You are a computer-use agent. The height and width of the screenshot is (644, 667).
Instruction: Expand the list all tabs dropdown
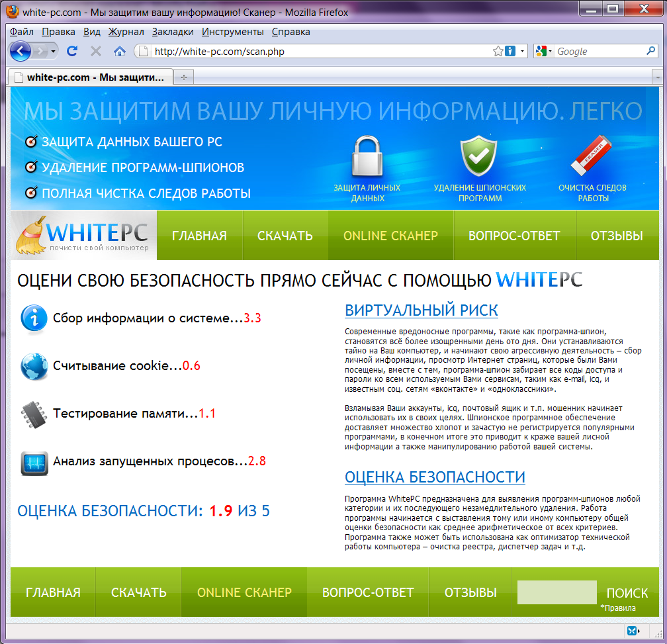[x=658, y=77]
